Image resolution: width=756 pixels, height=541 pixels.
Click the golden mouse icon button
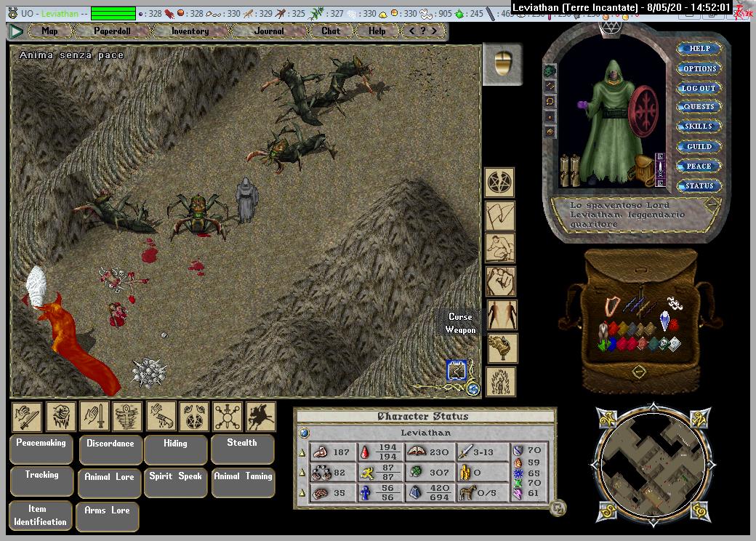click(x=503, y=64)
